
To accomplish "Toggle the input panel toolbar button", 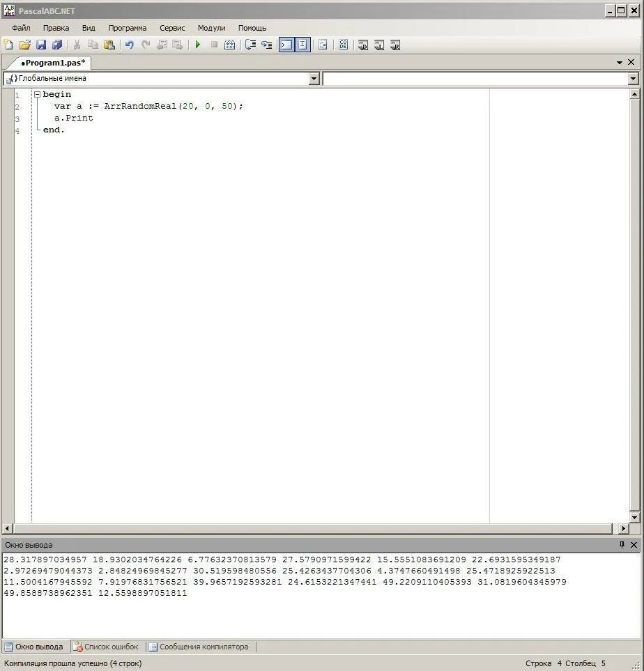I will coord(302,45).
